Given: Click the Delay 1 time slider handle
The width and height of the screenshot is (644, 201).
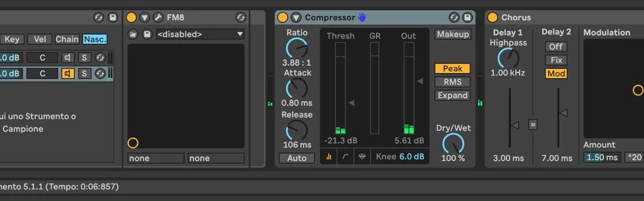Looking at the screenshot, I should pos(515,125).
